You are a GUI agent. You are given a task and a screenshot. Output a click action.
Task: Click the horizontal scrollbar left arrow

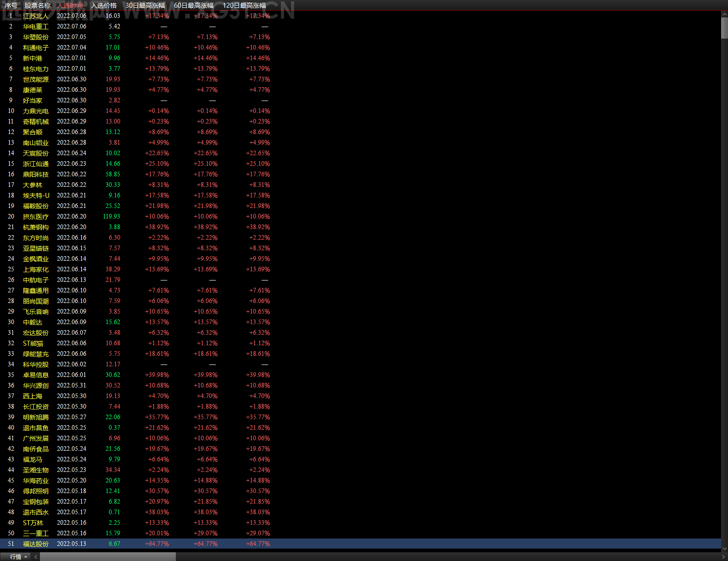tap(36, 557)
